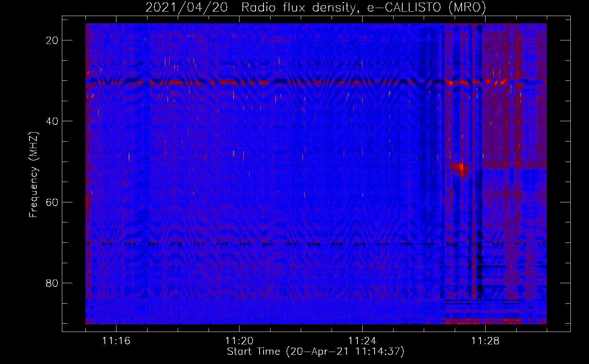Click the 'Start Time (20-Apr-21 11:14:37)' x-axis label
Screen dimensions: 589x364
click(x=316, y=352)
